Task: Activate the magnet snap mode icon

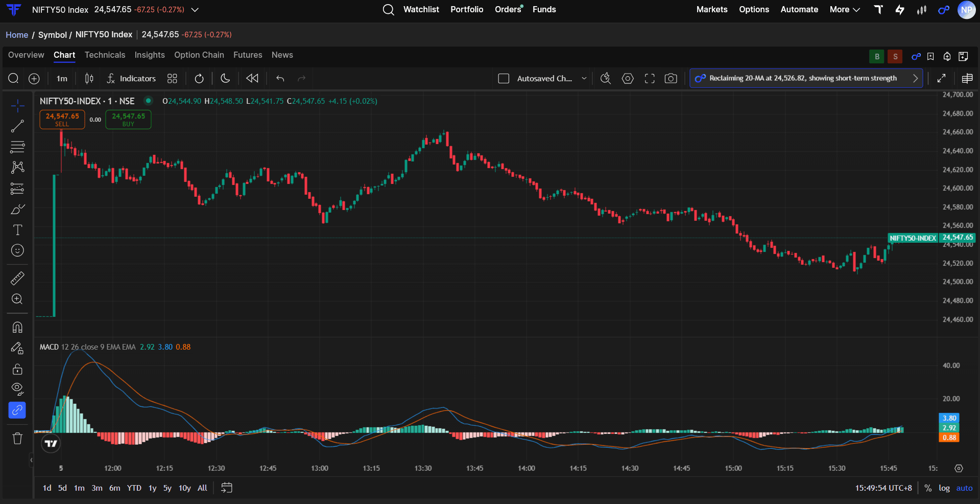Action: (17, 327)
